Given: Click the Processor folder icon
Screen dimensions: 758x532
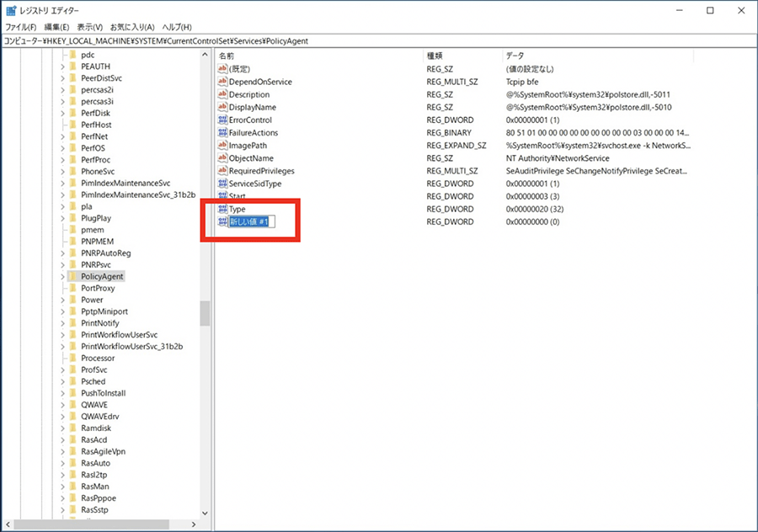Looking at the screenshot, I should click(x=73, y=358).
